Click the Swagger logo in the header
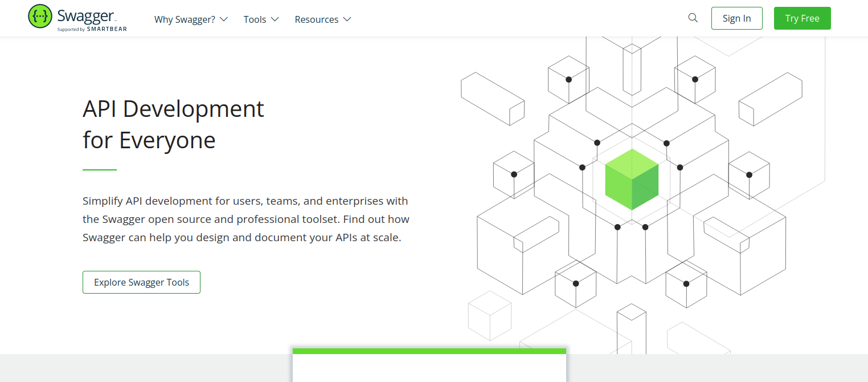This screenshot has height=382, width=868. [77, 18]
